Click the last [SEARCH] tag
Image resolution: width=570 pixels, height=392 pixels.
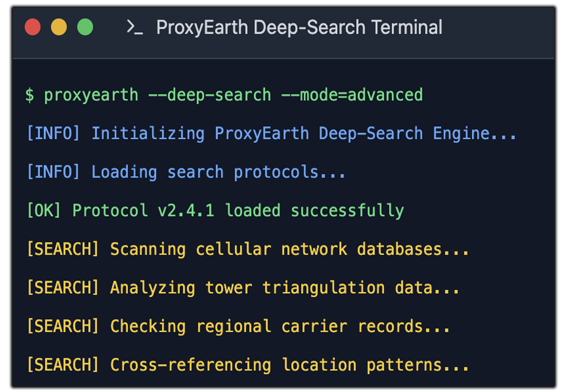pos(63,365)
